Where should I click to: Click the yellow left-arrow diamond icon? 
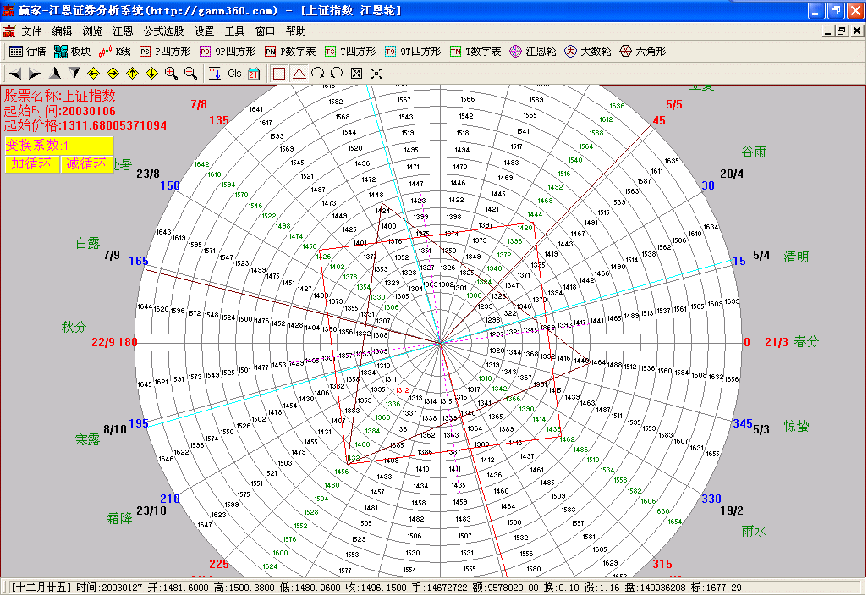(93, 74)
